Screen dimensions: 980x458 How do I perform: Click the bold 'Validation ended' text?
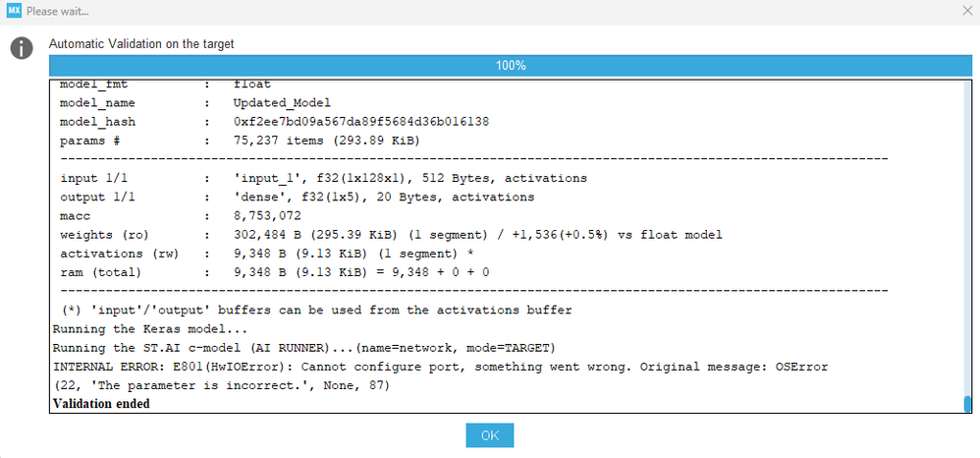coord(101,404)
